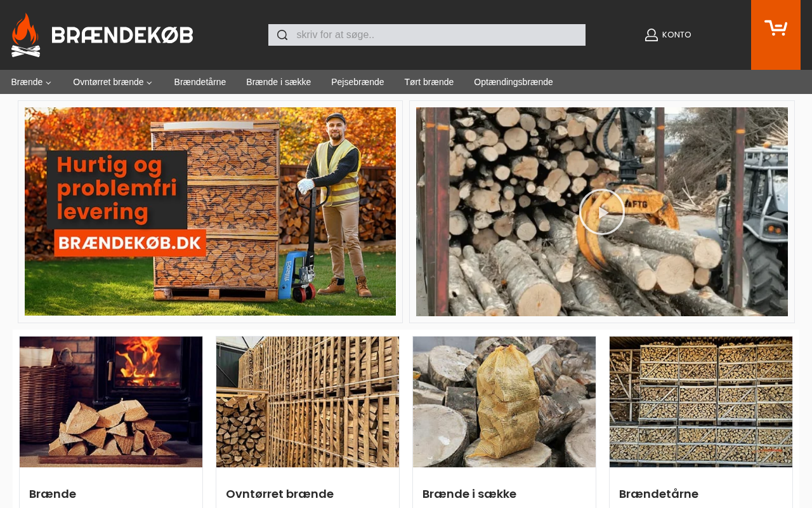
Task: Click the Brændetårne card title link
Action: [x=658, y=494]
